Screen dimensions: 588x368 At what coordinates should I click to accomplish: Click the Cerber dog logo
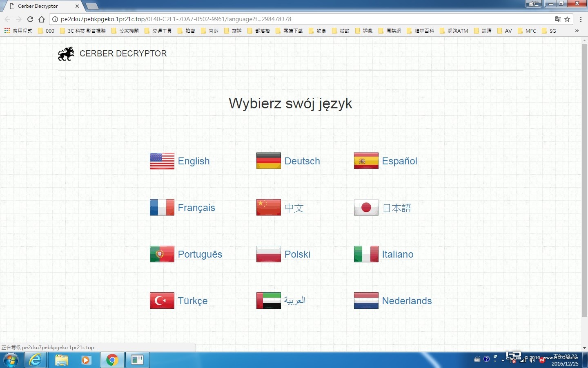[66, 54]
